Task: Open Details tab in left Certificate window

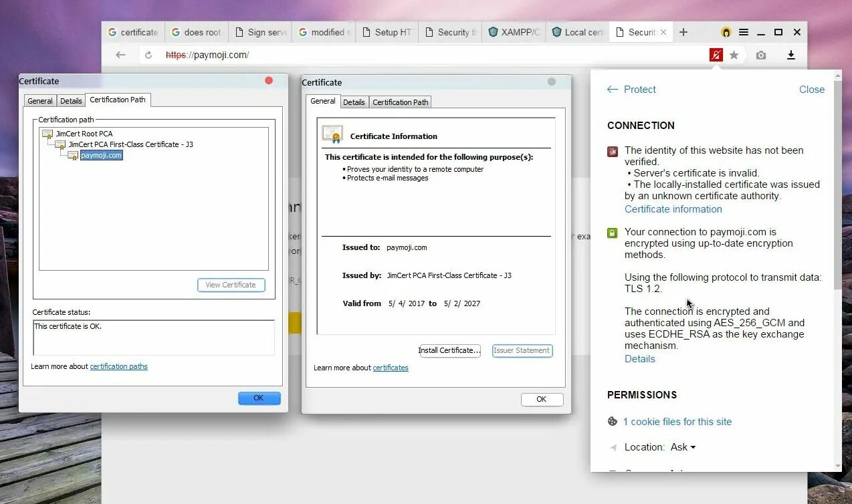Action: pyautogui.click(x=71, y=101)
